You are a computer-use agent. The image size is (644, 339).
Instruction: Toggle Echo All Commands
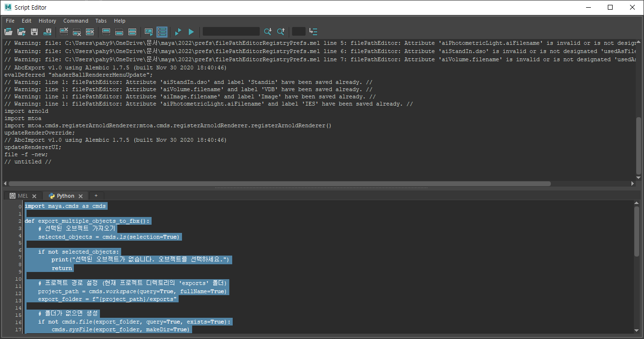[149, 32]
